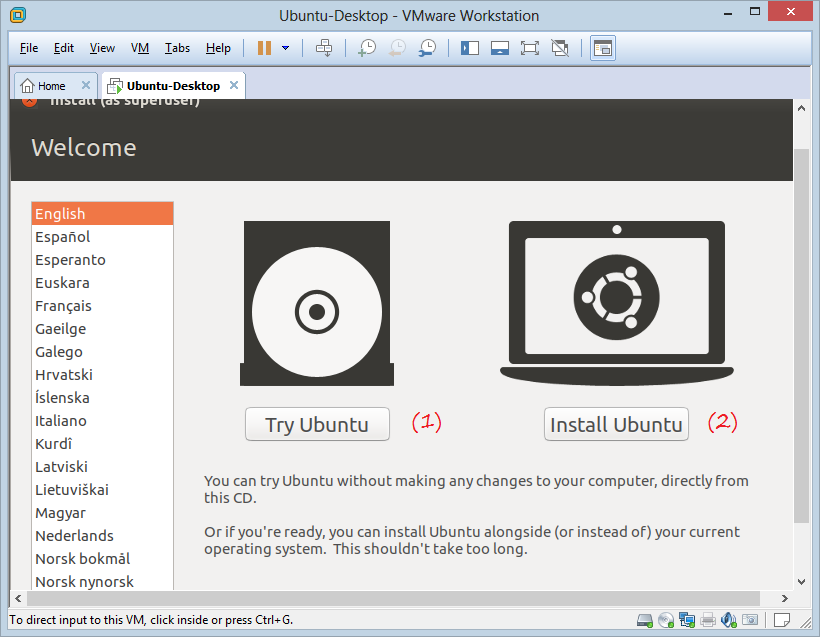The height and width of the screenshot is (637, 820).
Task: Click the vertical scrollbar up arrow
Action: (x=801, y=108)
